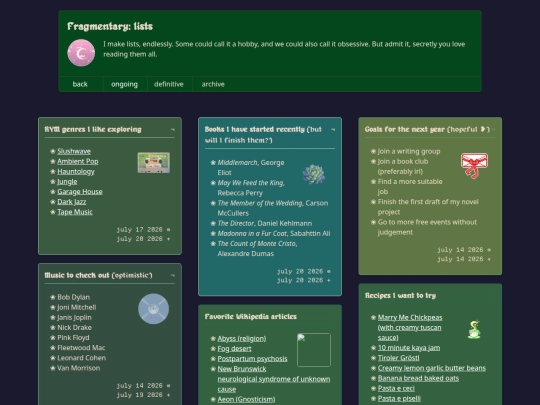The width and height of the screenshot is (540, 405).
Task: Open the 10 minute kaya jam recipe
Action: [409, 348]
